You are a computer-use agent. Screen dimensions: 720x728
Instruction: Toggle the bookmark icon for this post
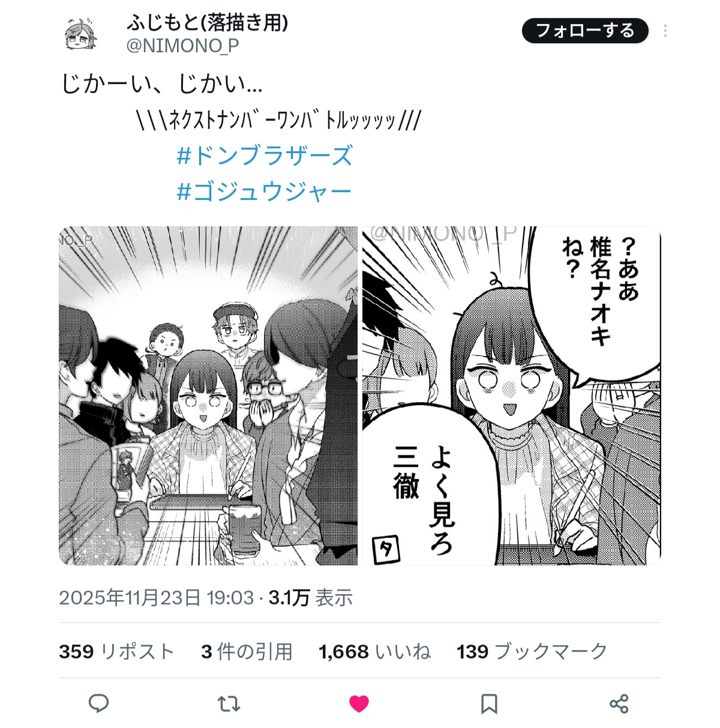tap(489, 703)
